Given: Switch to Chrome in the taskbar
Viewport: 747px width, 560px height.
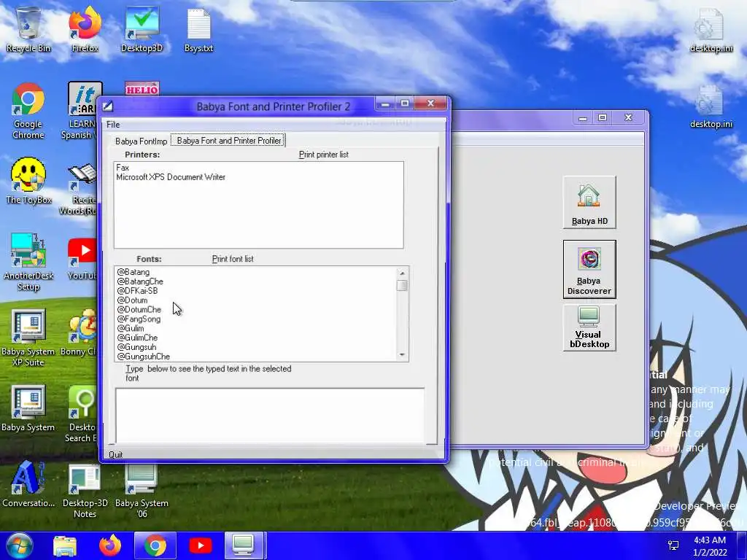Looking at the screenshot, I should (155, 545).
